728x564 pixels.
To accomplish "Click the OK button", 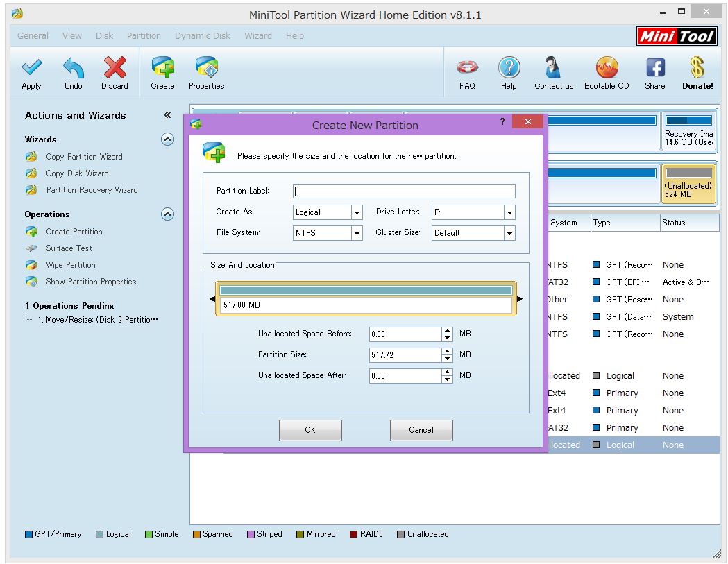I will point(310,430).
